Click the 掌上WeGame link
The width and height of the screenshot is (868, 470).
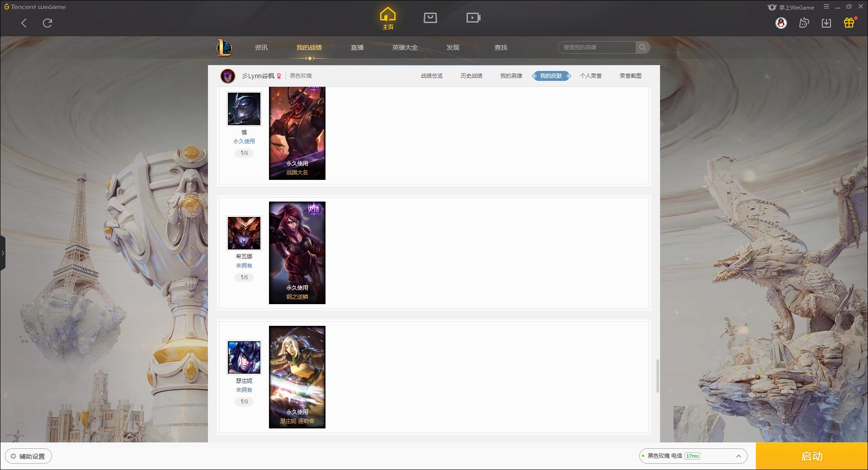tap(791, 7)
